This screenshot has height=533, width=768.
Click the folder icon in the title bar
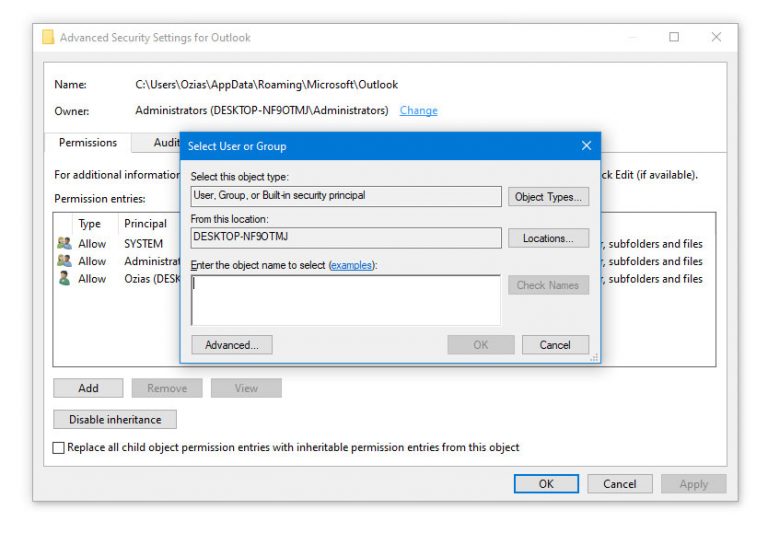tap(48, 37)
